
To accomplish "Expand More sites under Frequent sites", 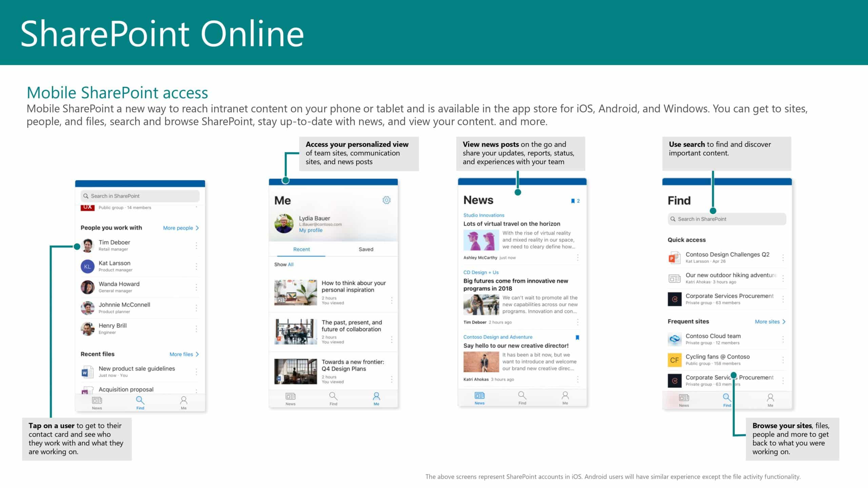I will click(770, 322).
